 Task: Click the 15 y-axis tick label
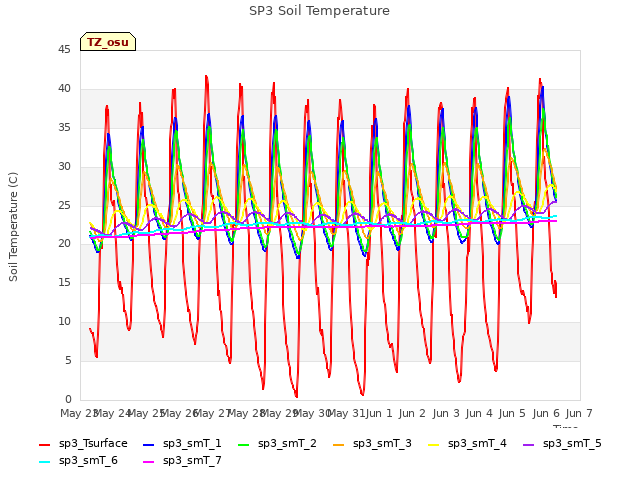click(64, 282)
